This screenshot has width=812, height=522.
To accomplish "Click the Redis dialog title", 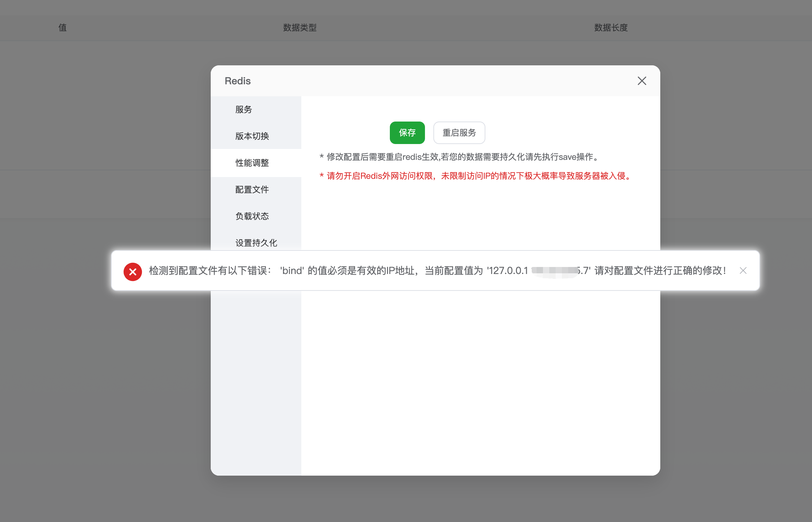I will tap(237, 81).
